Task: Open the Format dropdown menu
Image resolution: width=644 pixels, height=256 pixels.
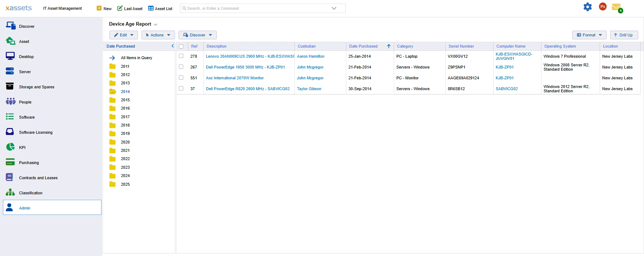Action: point(589,35)
